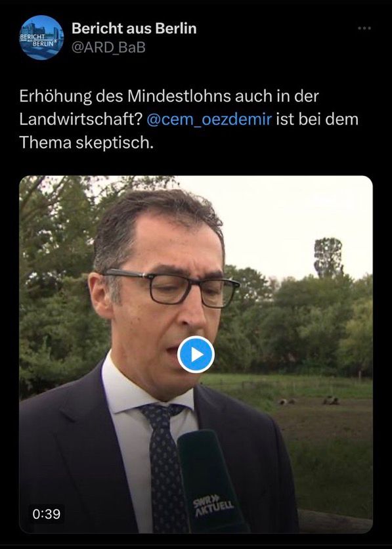Click the Bericht aus Berlin display name
Viewport: 392px width, 549px height.
[134, 28]
